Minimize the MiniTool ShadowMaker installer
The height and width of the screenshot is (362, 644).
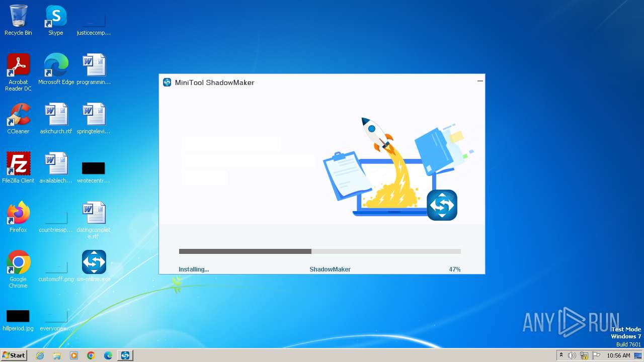tap(480, 80)
